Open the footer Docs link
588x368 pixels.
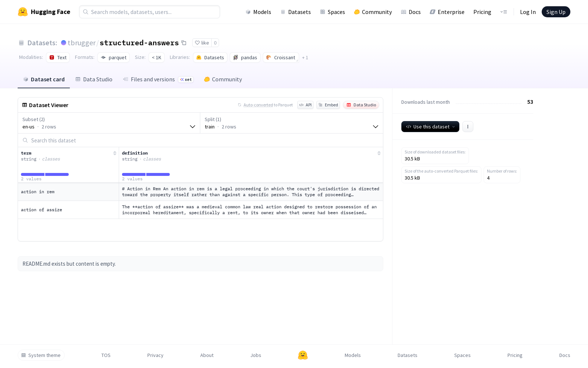pos(564,355)
